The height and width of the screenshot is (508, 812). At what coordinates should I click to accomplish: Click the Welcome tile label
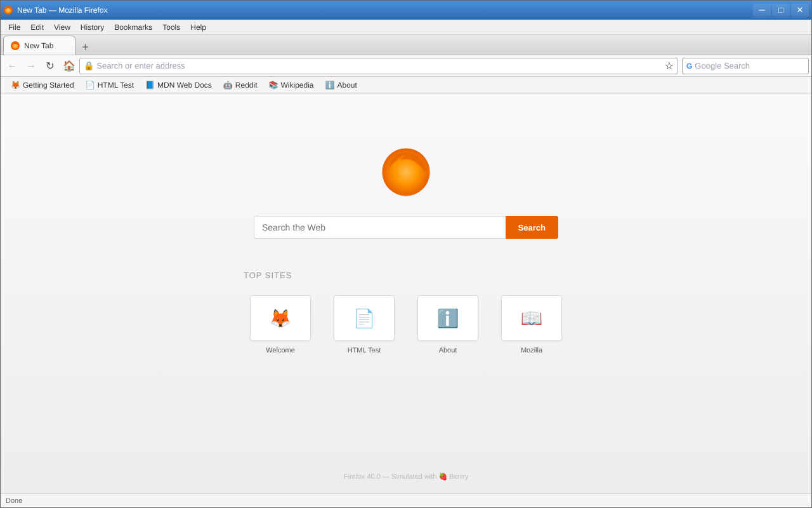click(x=280, y=350)
